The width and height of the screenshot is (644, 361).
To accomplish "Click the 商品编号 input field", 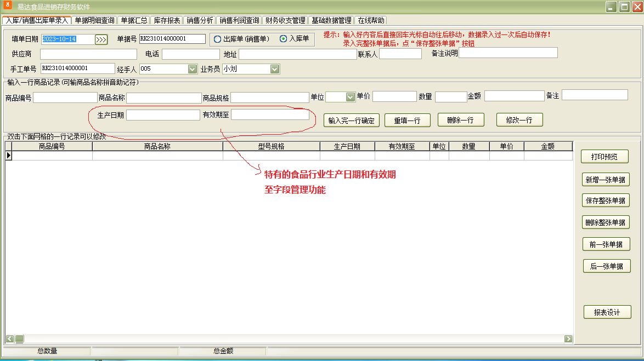I will (x=65, y=97).
